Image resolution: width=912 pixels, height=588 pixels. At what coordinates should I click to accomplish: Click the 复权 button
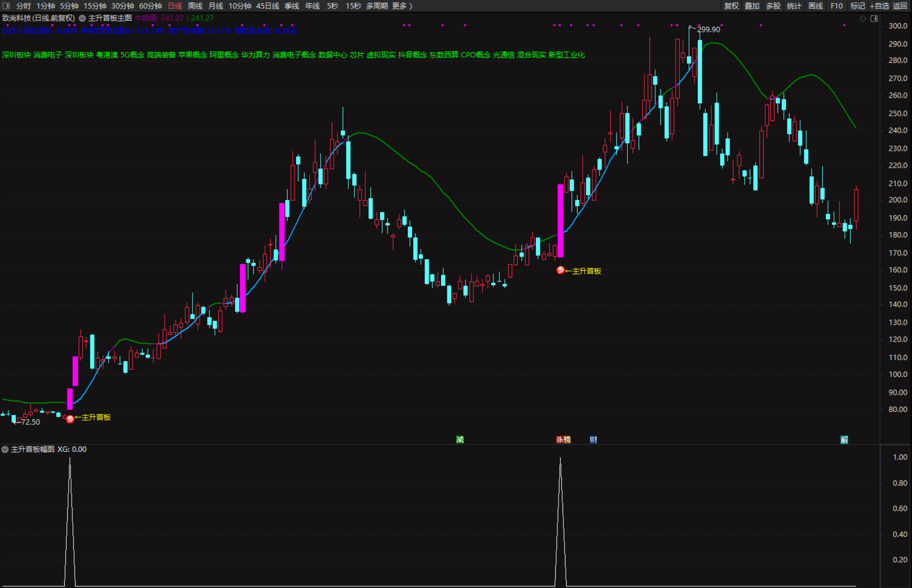pyautogui.click(x=732, y=6)
